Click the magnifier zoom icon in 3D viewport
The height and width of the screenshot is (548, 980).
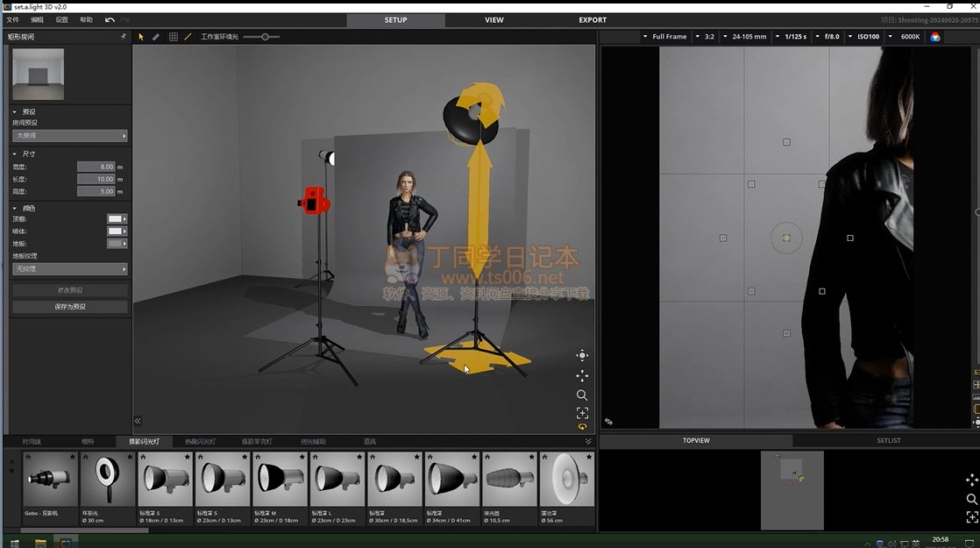(x=582, y=395)
